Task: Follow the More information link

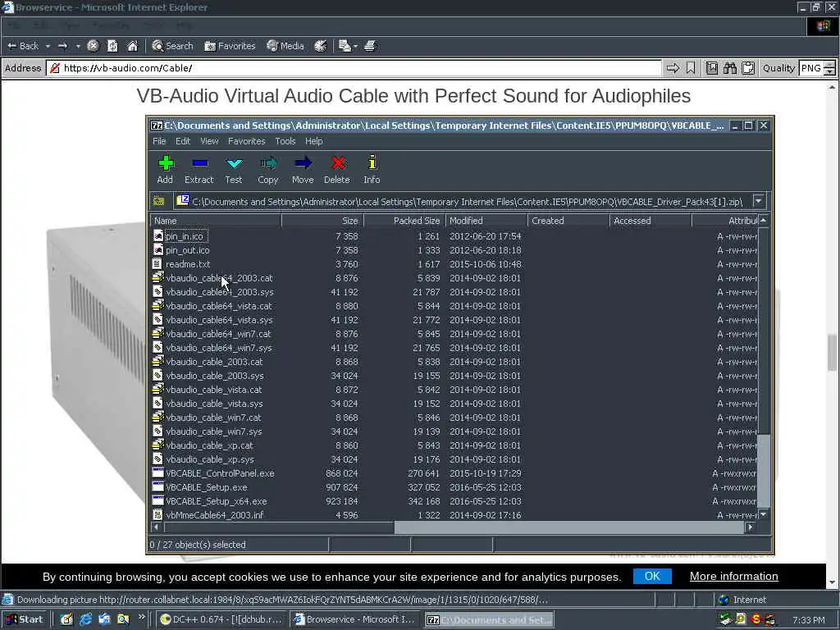Action: pos(733,577)
